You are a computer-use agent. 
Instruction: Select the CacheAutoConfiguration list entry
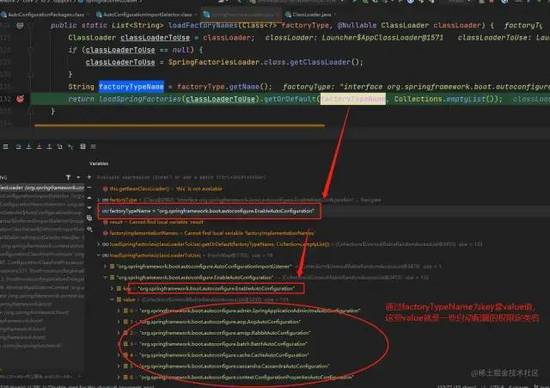click(x=224, y=355)
